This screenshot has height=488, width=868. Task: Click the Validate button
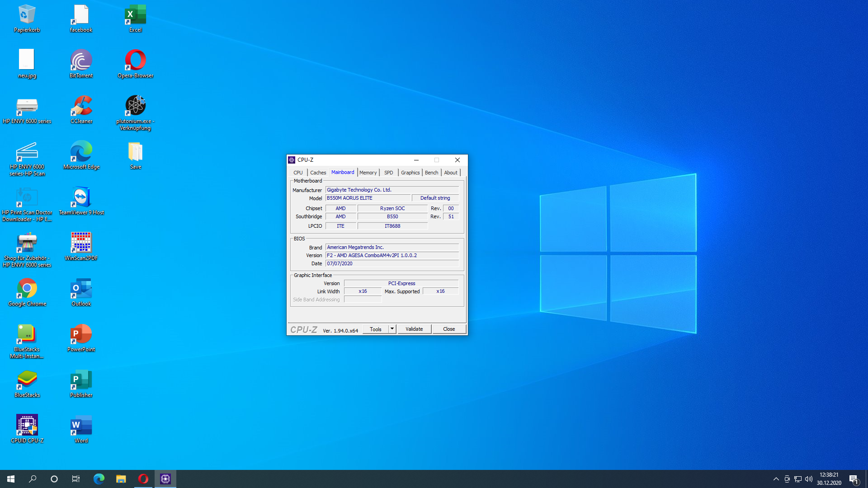pyautogui.click(x=414, y=329)
